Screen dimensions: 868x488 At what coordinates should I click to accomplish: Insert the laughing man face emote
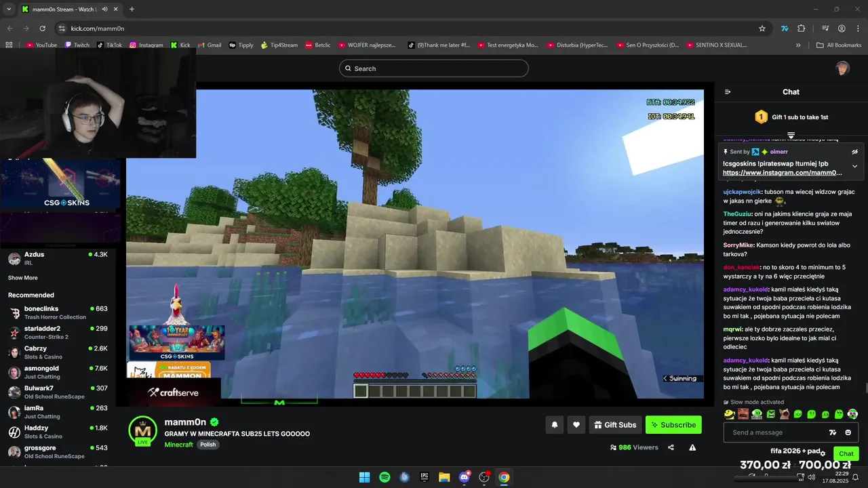(743, 414)
